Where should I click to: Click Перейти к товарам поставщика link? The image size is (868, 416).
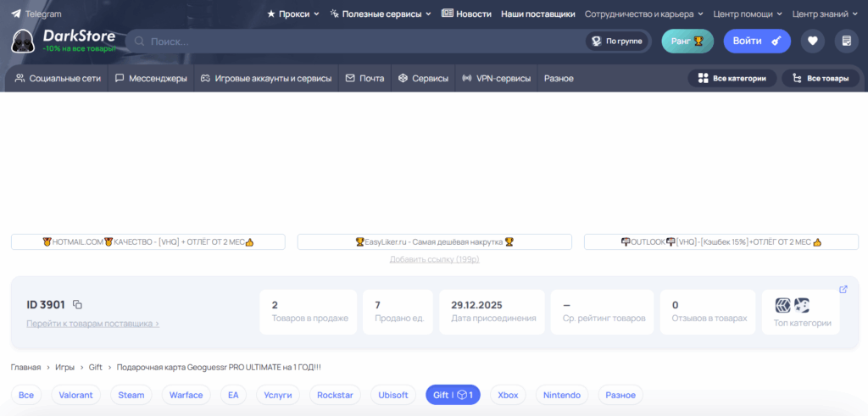tap(93, 324)
